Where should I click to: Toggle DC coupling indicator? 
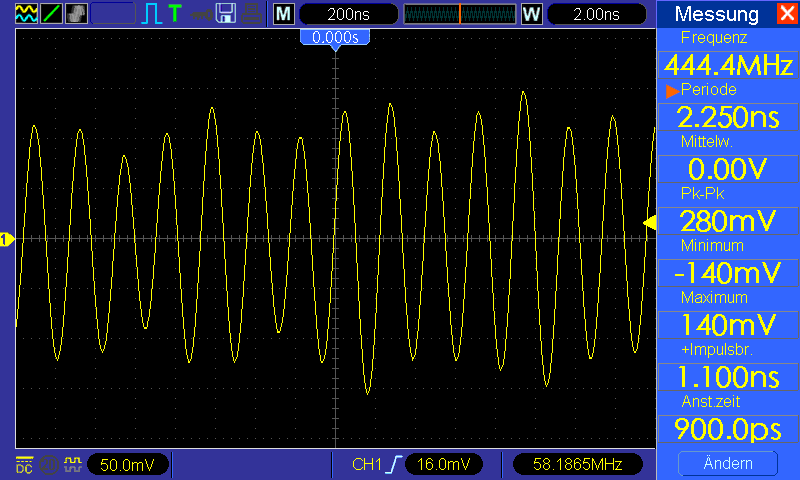24,465
